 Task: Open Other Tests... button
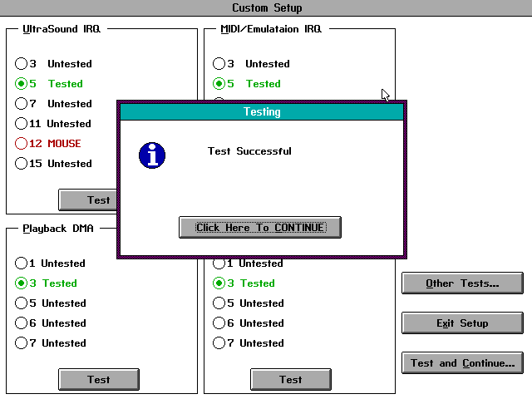click(x=462, y=283)
